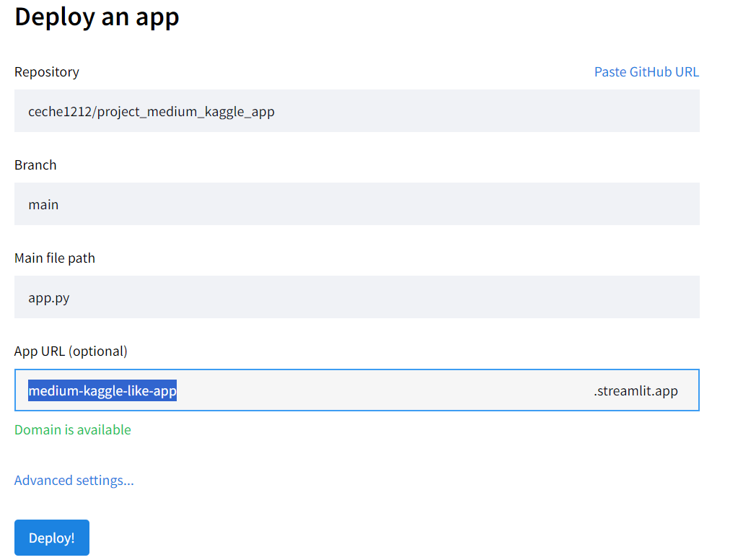The image size is (756, 560).
Task: Open the Paste GitHub URL link
Action: [x=646, y=72]
